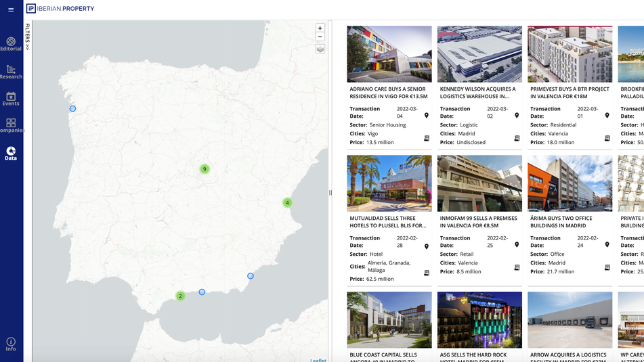644x362 pixels.
Task: Select the Granada coast map marker
Action: tap(202, 292)
